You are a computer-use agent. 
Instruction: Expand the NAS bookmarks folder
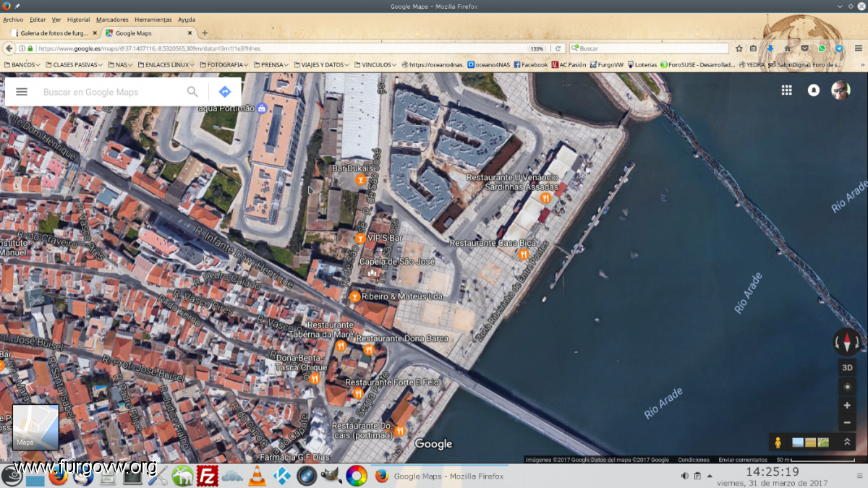click(120, 64)
